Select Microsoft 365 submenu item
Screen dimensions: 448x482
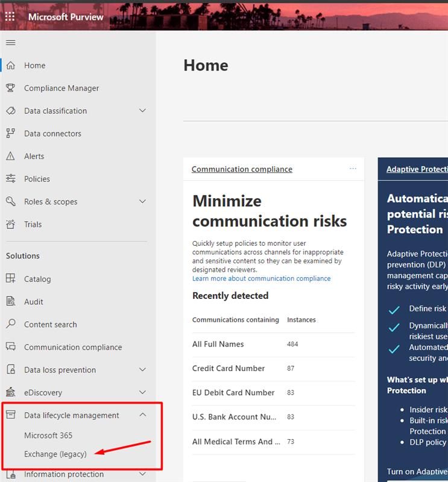(48, 435)
